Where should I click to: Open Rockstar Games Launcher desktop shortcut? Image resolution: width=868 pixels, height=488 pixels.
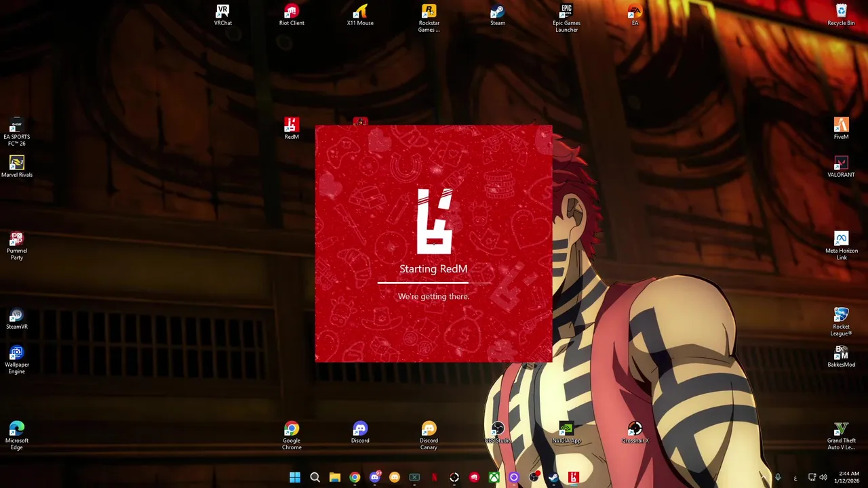pyautogui.click(x=429, y=18)
